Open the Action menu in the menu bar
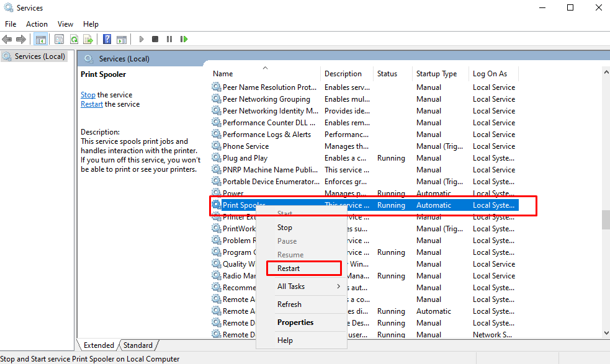 click(37, 24)
